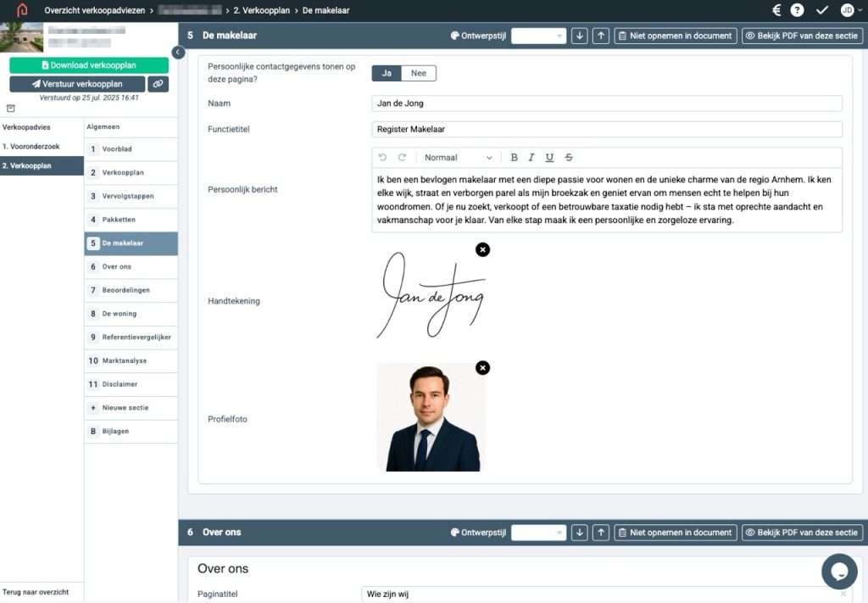Move section Over ons up
Screen dimensions: 868x603
[x=601, y=533]
